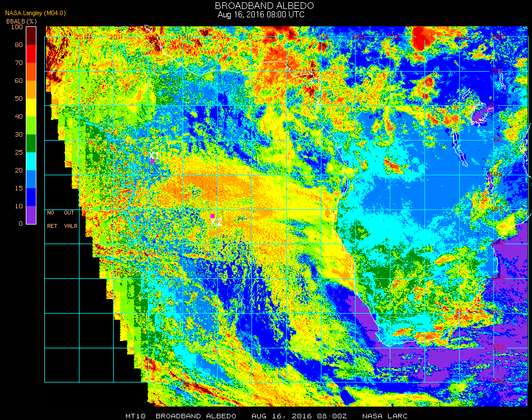532x420 pixels.
Task: Click the legend value 20
Action: 18,170
